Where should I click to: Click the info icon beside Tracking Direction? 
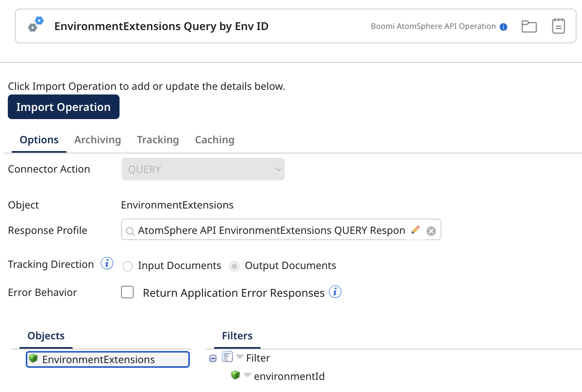pos(106,263)
